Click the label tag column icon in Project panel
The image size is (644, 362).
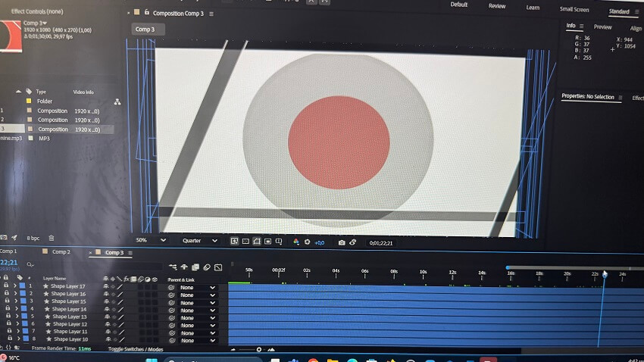pyautogui.click(x=28, y=91)
